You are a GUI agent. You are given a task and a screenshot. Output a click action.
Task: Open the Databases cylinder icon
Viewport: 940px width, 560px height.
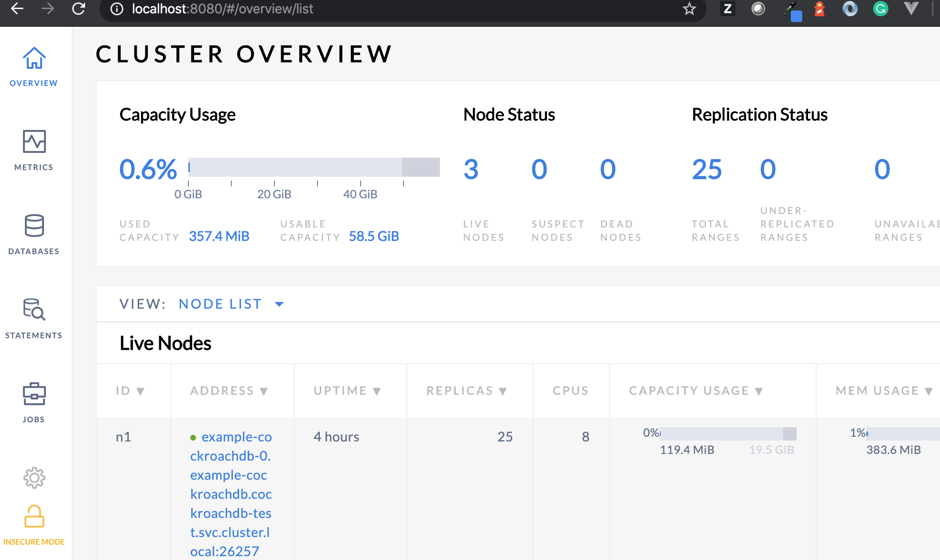pos(34,226)
